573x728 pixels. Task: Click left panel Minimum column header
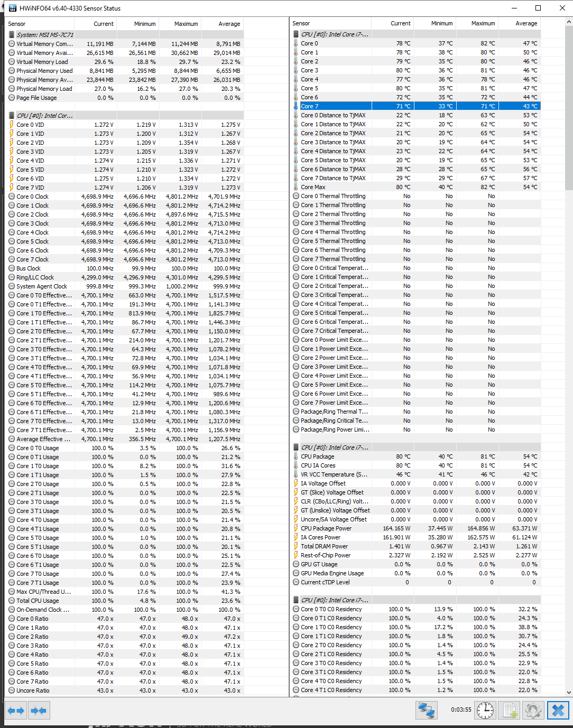tap(138, 24)
